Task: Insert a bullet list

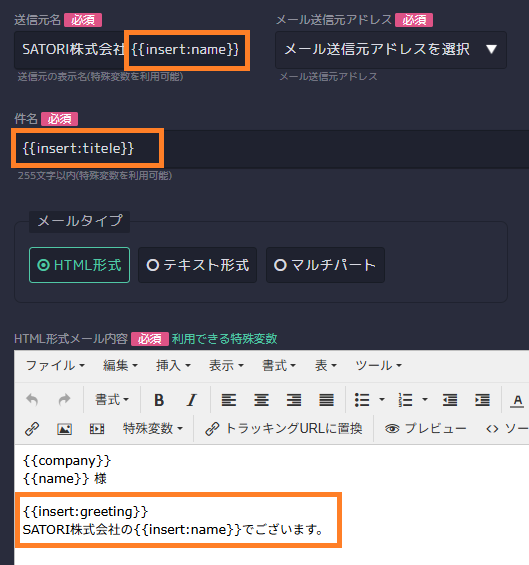Action: point(362,400)
